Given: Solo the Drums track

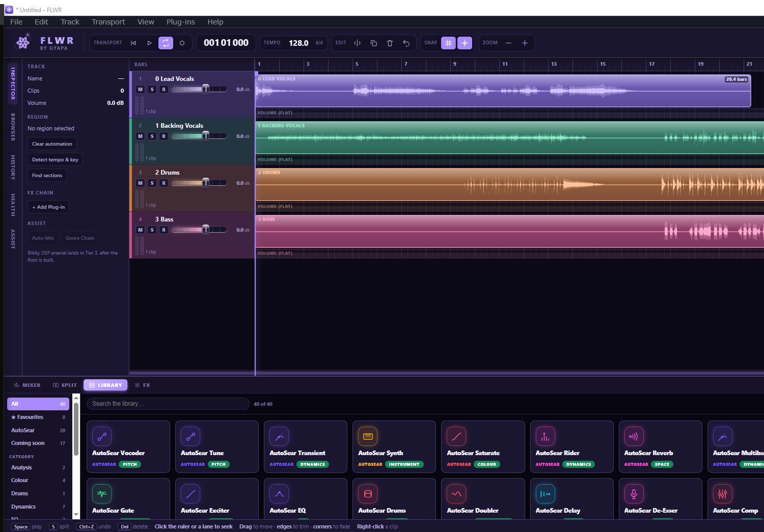Looking at the screenshot, I should [x=152, y=183].
